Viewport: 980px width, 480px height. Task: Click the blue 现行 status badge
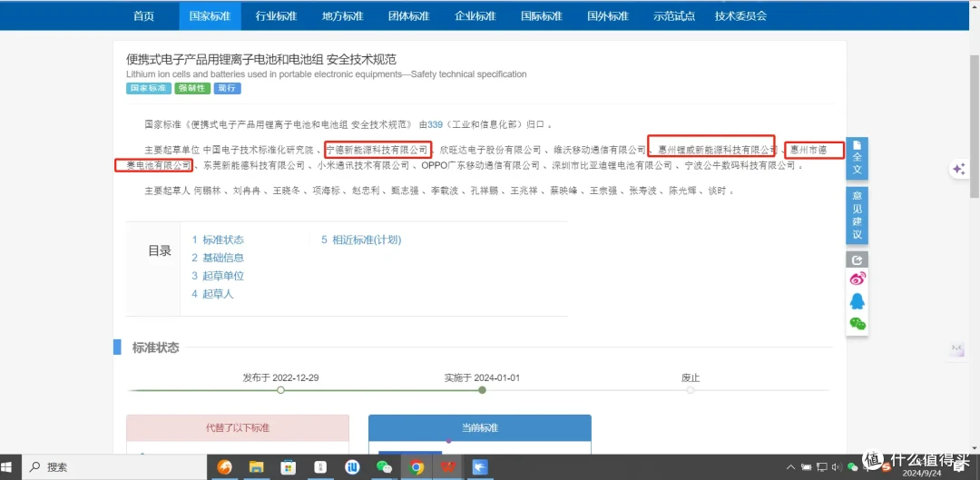point(228,88)
